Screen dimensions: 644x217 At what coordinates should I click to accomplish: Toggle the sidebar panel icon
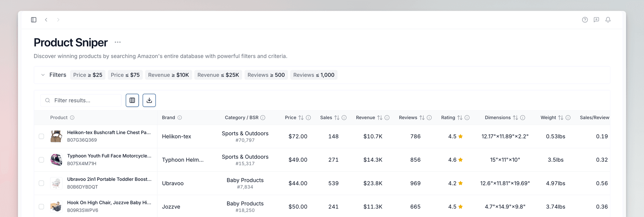pyautogui.click(x=34, y=20)
